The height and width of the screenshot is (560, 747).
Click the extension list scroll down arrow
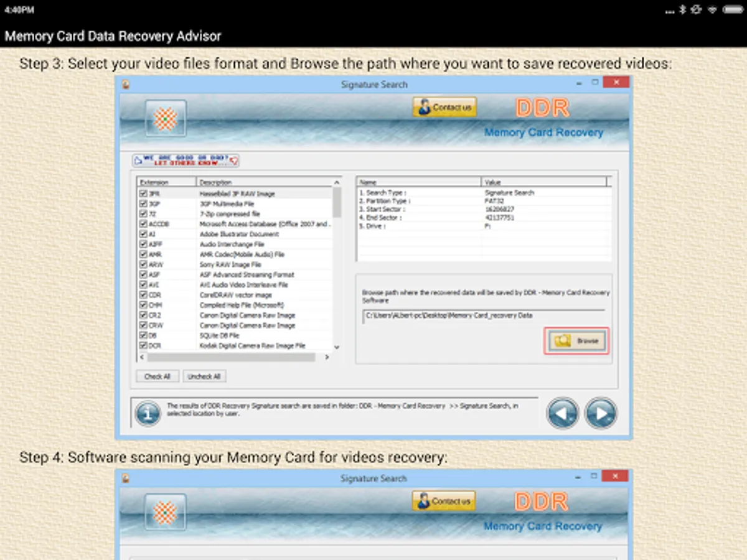(337, 347)
